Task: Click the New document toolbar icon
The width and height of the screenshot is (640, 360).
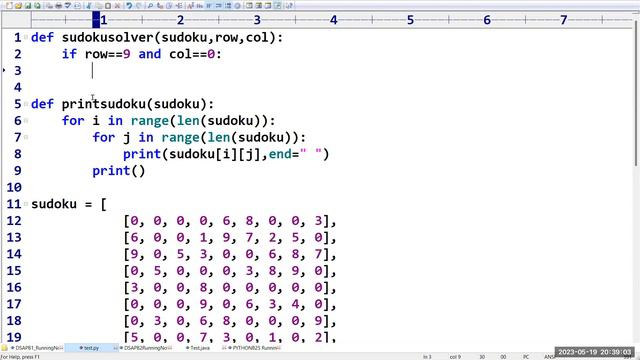Action: click(x=9, y=6)
